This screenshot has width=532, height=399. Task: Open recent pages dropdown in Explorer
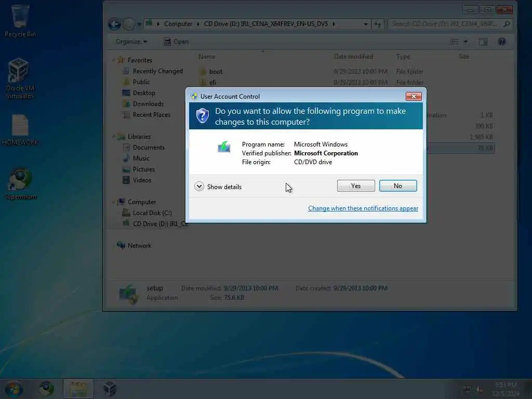click(139, 24)
